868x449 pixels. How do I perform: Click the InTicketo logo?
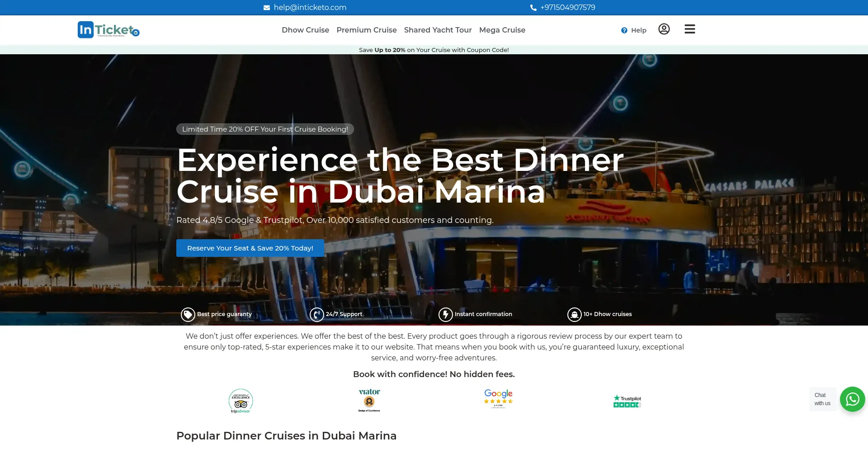click(108, 30)
